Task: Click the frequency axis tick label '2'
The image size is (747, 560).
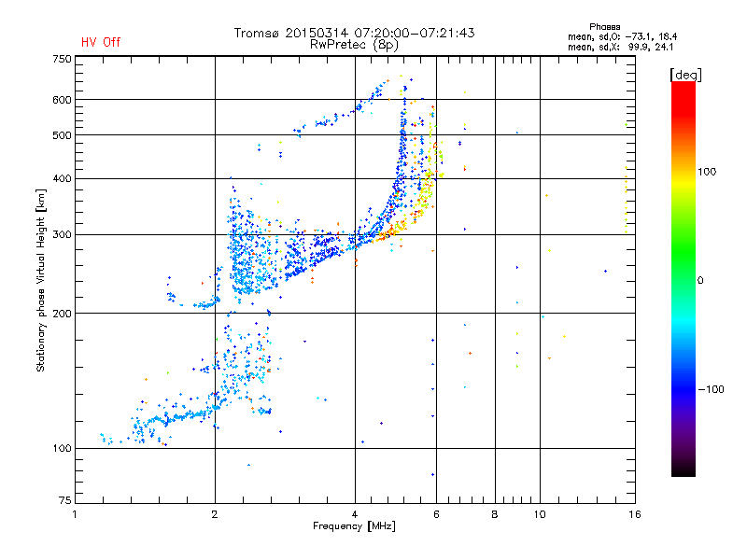Action: [x=215, y=514]
